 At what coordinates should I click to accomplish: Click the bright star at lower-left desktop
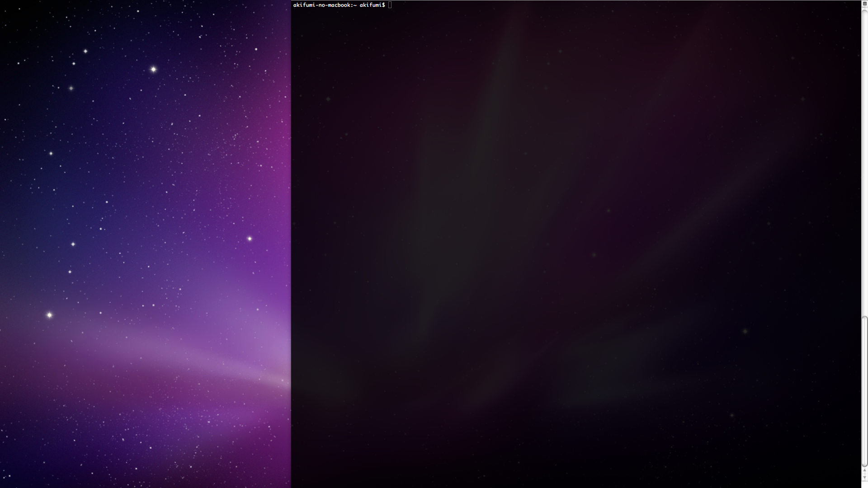(x=49, y=315)
